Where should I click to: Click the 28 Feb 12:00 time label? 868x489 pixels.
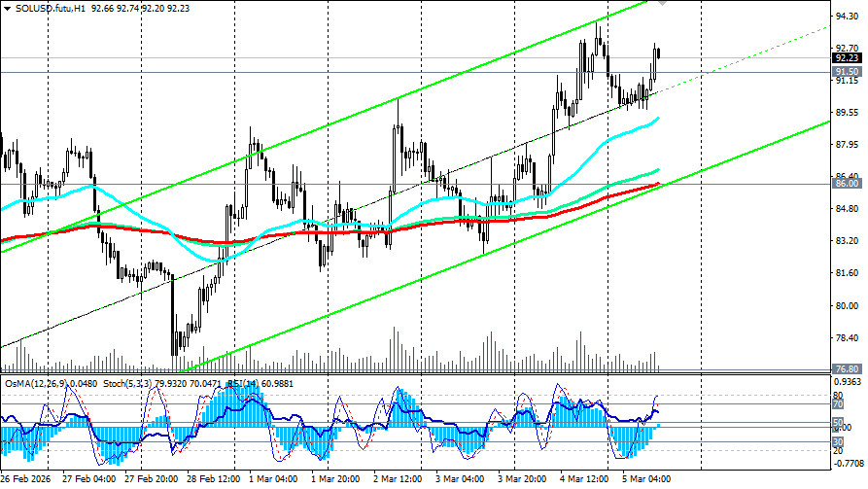coord(214,479)
